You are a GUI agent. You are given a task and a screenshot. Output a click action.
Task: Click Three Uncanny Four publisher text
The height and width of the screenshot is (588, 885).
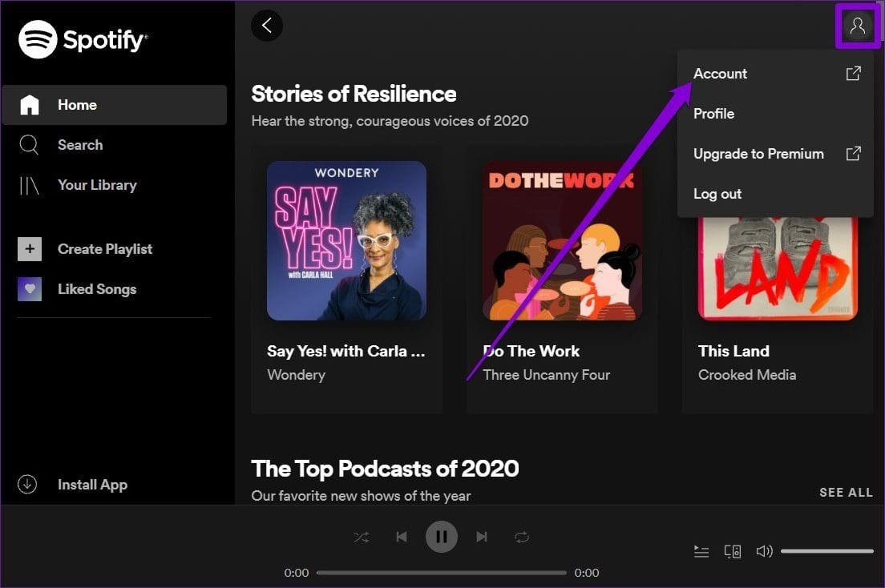(x=547, y=375)
